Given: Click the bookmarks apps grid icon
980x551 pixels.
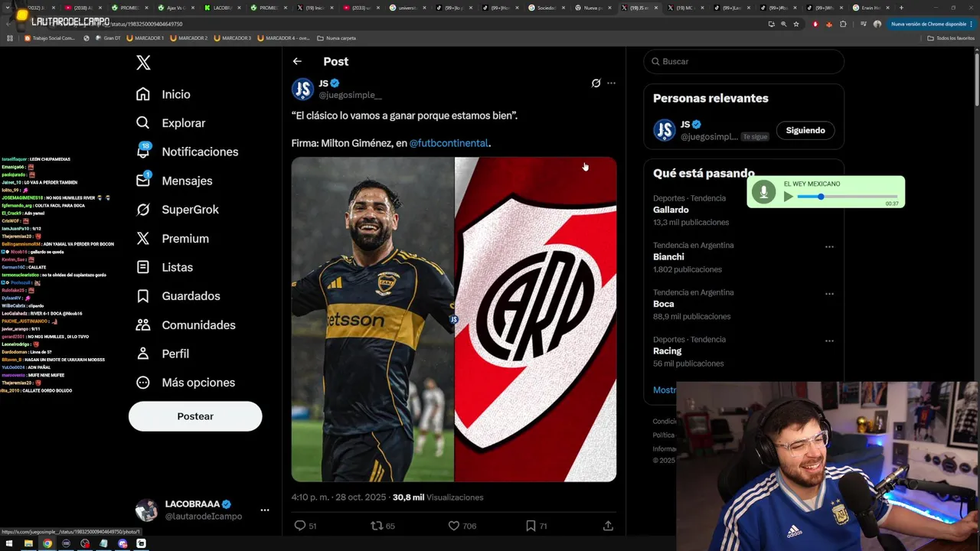Looking at the screenshot, I should 10,37.
